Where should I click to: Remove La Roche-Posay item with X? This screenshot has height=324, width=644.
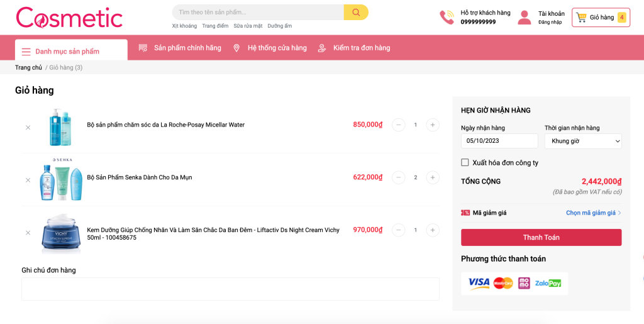(28, 128)
